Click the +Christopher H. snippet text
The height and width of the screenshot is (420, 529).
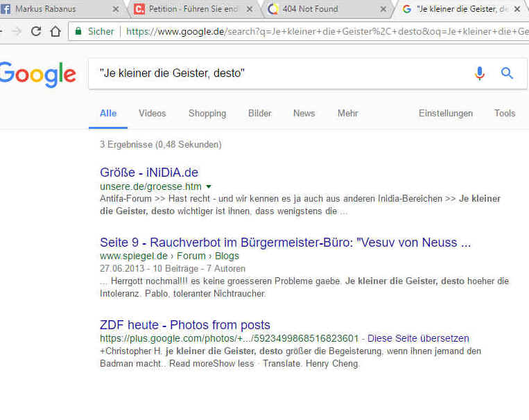tap(290, 357)
